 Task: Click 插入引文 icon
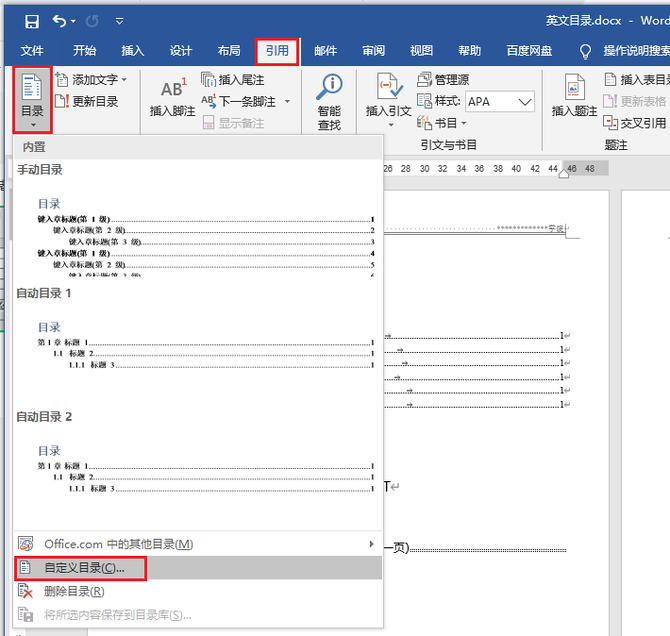[x=389, y=86]
